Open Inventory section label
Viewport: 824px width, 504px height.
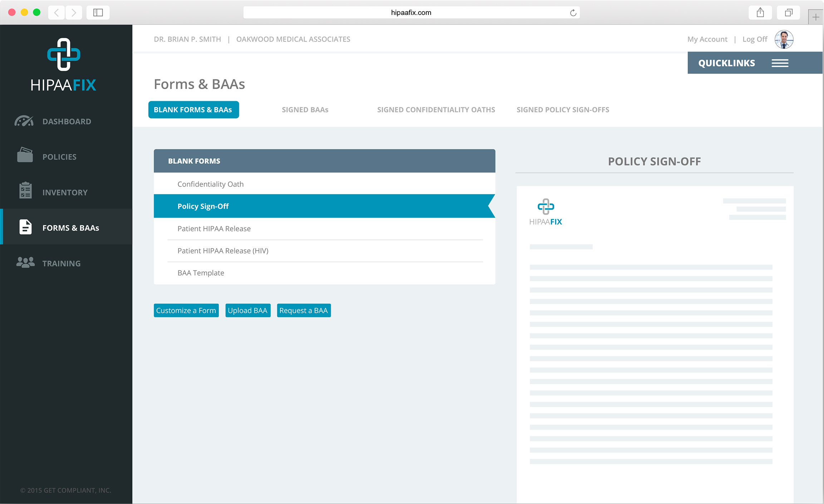[x=65, y=192]
